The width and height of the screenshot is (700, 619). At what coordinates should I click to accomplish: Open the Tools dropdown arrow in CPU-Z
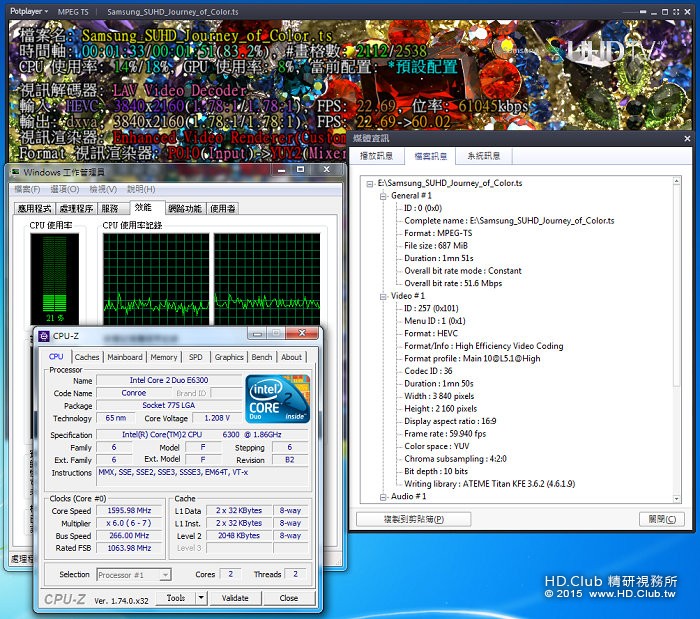pos(201,598)
